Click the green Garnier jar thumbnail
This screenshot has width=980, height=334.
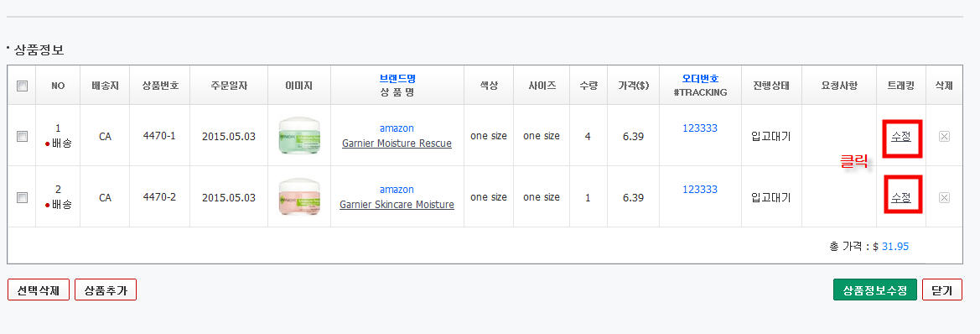[298, 136]
